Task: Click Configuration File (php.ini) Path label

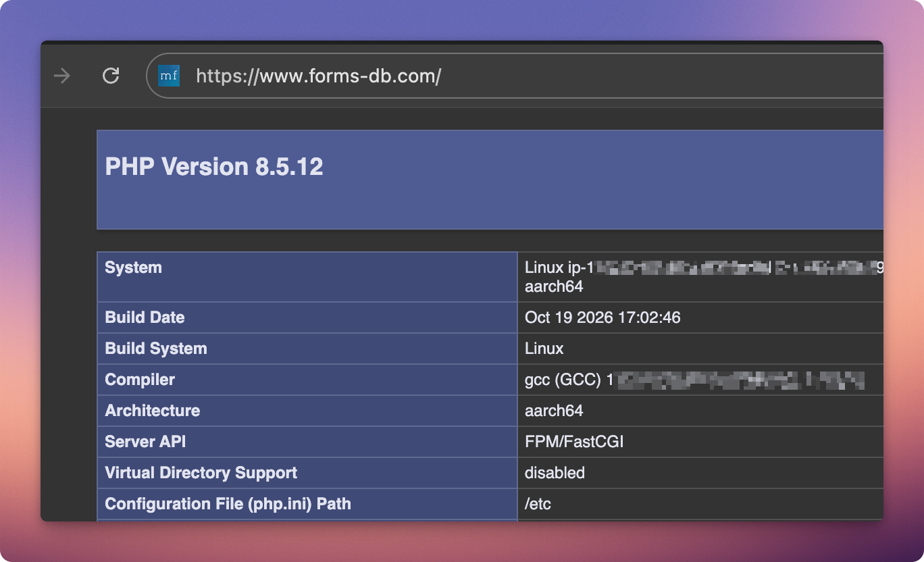Action: coord(228,504)
